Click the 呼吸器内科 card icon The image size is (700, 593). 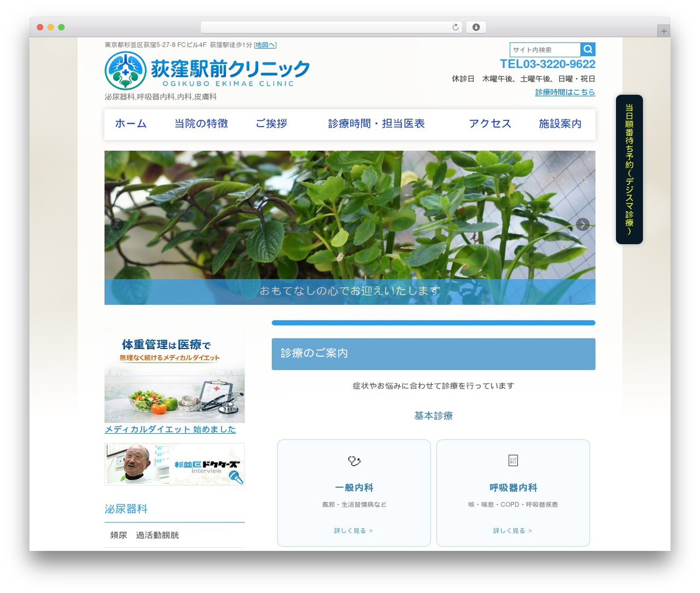coord(513,461)
